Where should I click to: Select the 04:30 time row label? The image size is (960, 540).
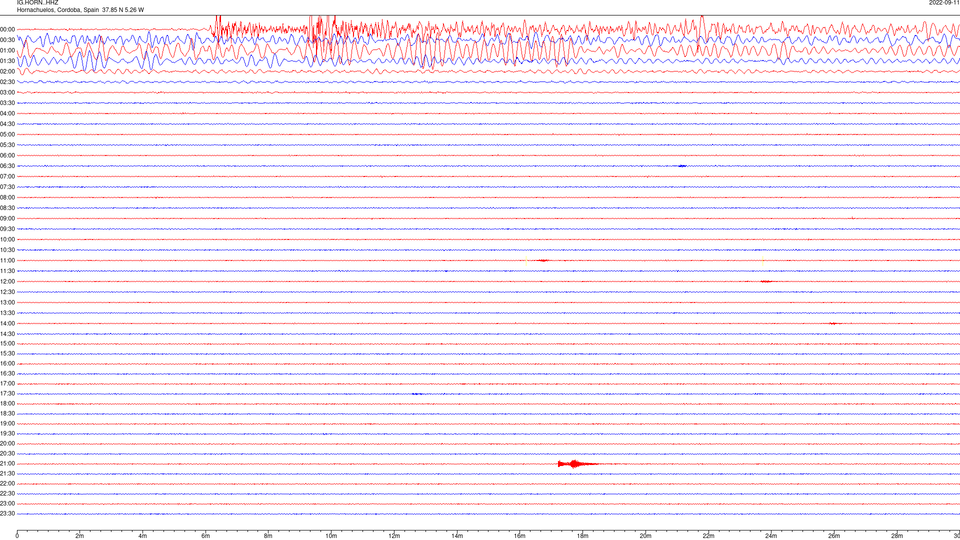coord(7,124)
